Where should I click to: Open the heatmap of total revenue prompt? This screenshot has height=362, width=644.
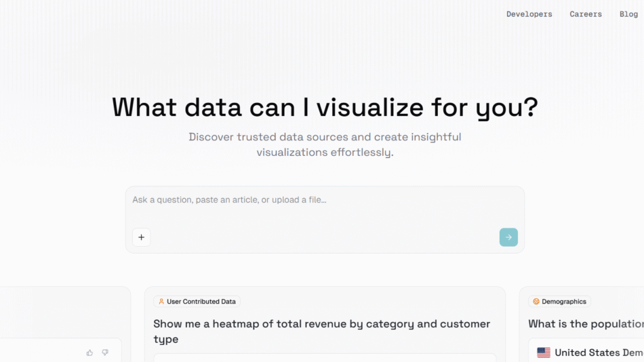[321, 331]
